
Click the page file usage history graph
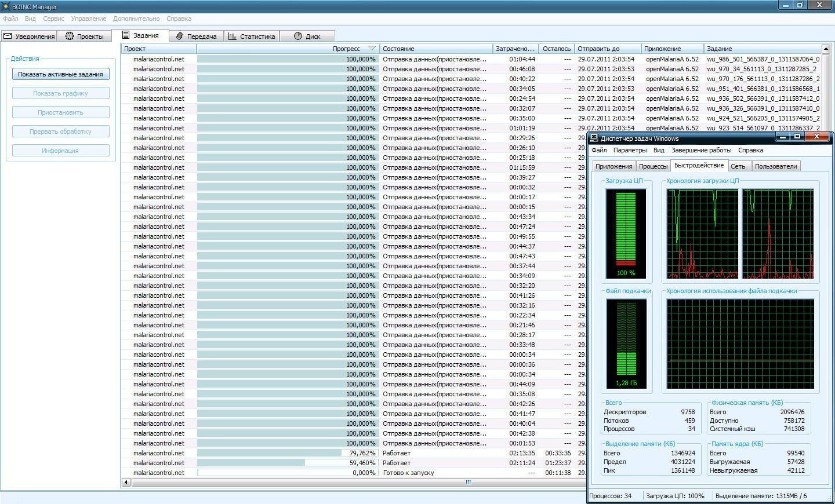[x=740, y=344]
